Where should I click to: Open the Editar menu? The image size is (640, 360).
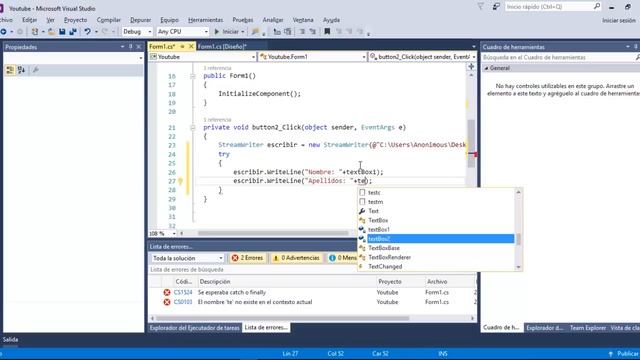[x=29, y=20]
